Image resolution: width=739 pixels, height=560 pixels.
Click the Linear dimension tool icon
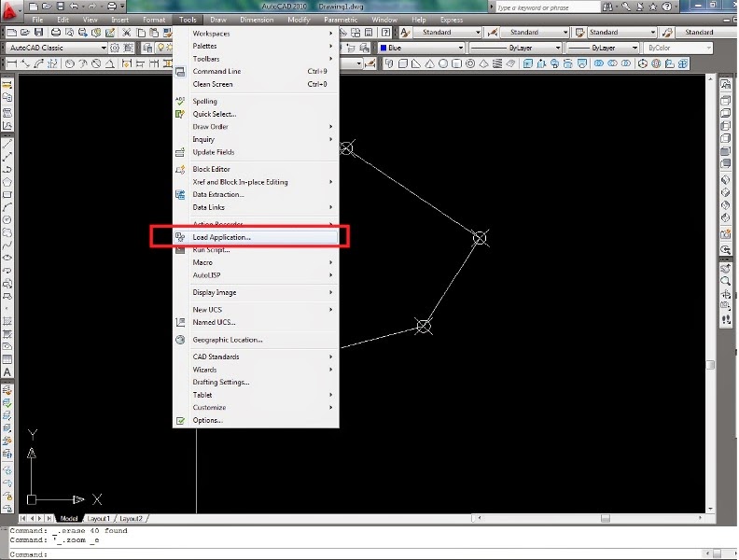pos(12,63)
